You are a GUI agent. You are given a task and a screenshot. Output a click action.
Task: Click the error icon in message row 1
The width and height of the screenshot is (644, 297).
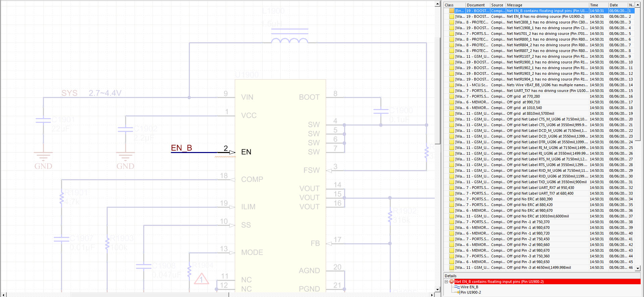pyautogui.click(x=452, y=11)
